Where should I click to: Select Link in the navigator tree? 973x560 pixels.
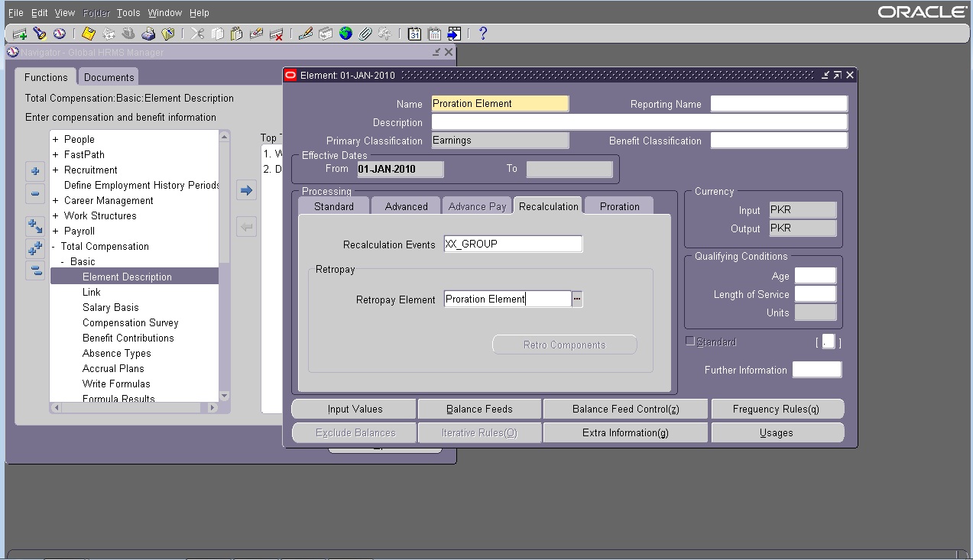click(x=92, y=293)
